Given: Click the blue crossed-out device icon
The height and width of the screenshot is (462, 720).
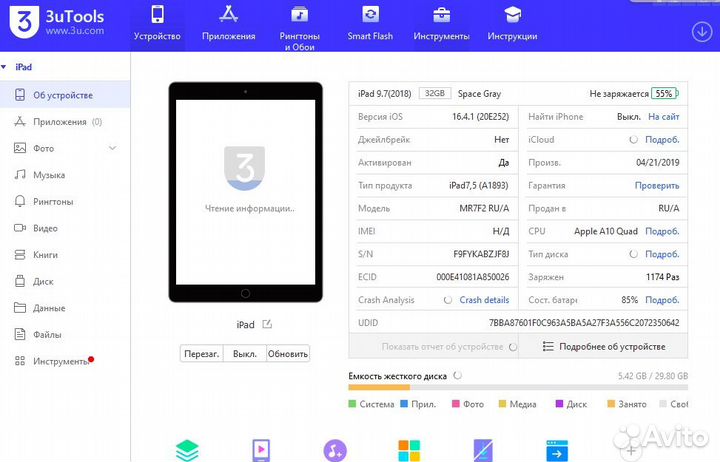Looking at the screenshot, I should pos(483,450).
